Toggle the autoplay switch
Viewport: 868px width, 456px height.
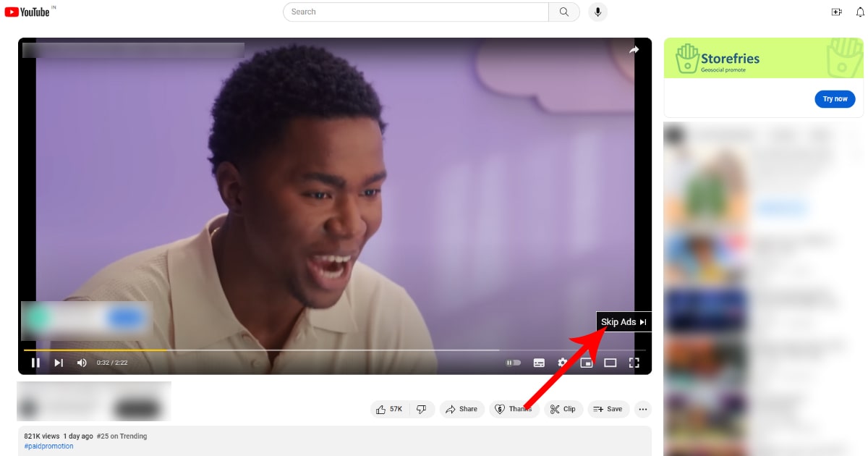[x=513, y=363]
